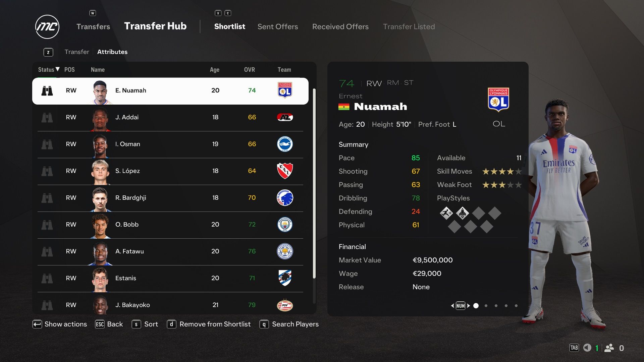Select Search Players option at bottom

[x=295, y=324]
